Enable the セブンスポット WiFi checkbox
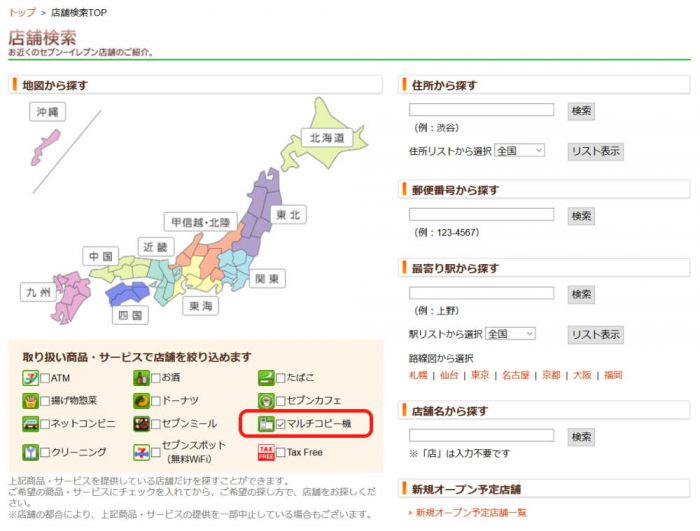Viewport: 700px width, 531px height. (156, 453)
